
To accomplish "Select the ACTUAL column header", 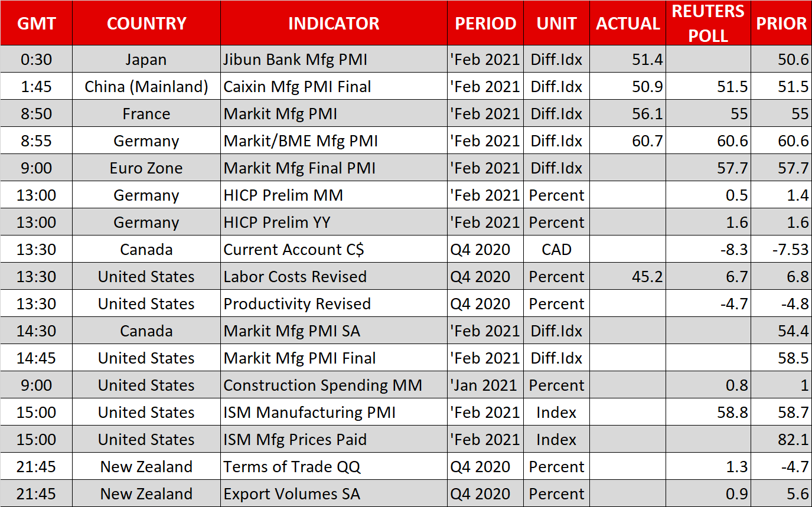I will [628, 24].
